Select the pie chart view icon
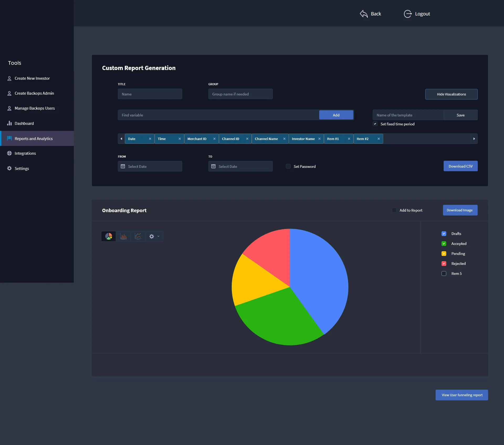 (108, 236)
